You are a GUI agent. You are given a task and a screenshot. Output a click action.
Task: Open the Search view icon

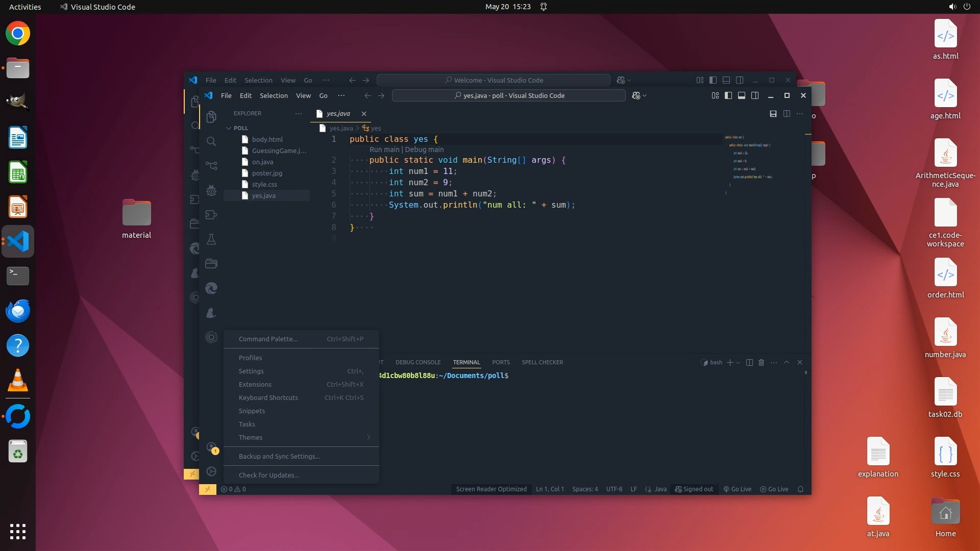[211, 141]
